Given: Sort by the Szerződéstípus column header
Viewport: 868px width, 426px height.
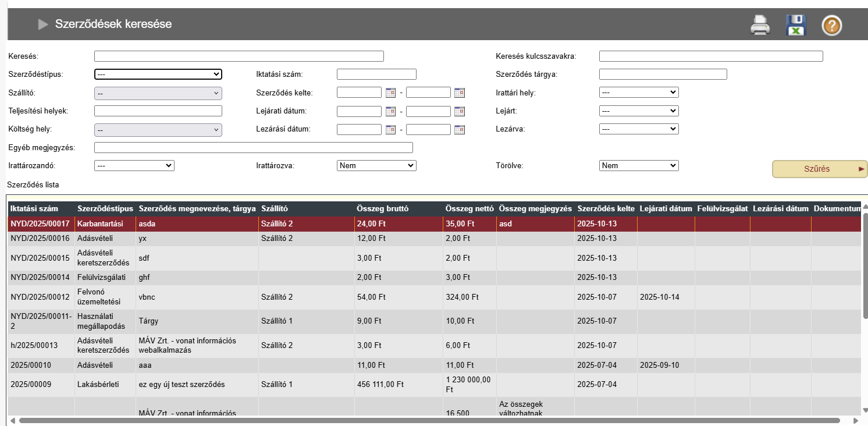Looking at the screenshot, I should click(105, 208).
